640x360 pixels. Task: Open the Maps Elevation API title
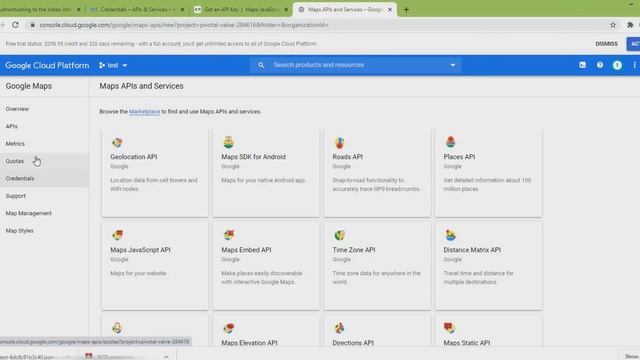(x=249, y=343)
